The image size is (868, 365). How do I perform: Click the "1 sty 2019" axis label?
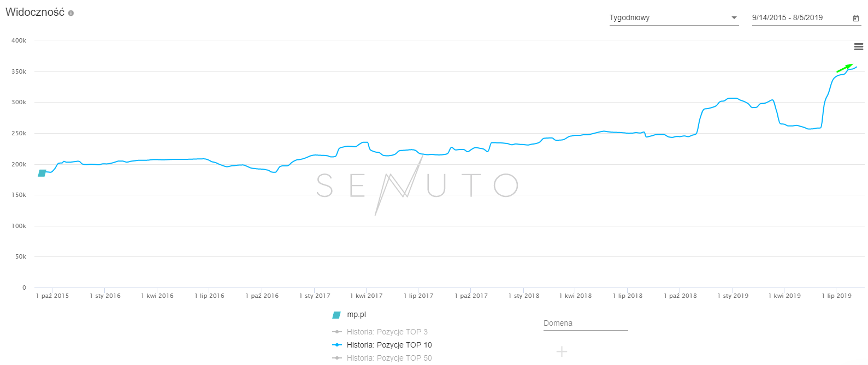click(733, 296)
